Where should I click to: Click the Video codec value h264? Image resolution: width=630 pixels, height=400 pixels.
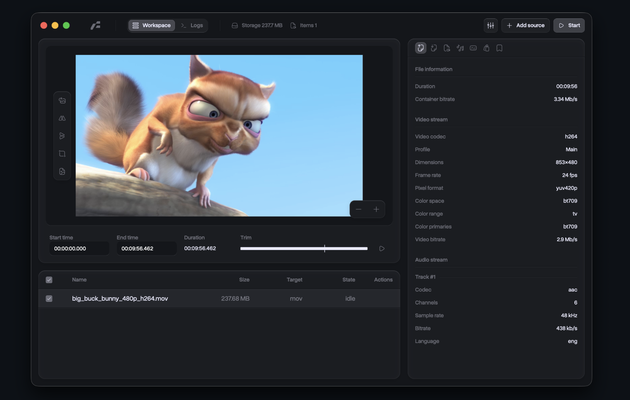click(571, 137)
